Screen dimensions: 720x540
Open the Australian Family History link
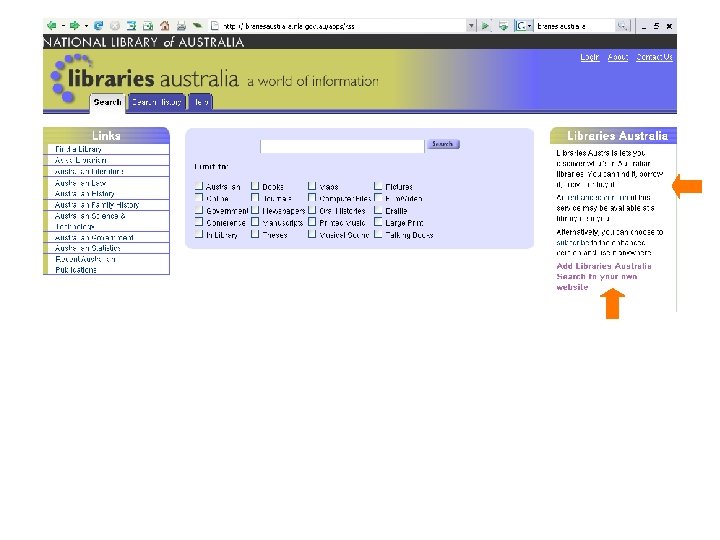96,205
